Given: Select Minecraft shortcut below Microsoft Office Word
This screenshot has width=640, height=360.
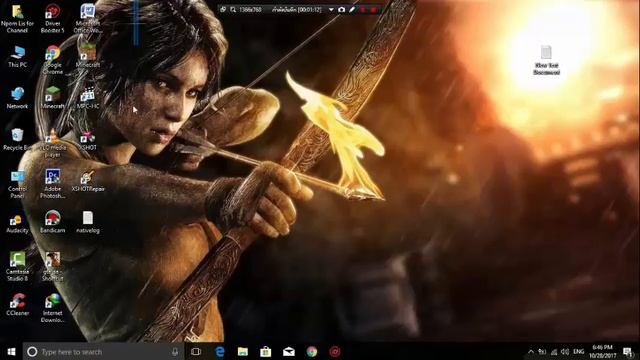Looking at the screenshot, I should 87,56.
